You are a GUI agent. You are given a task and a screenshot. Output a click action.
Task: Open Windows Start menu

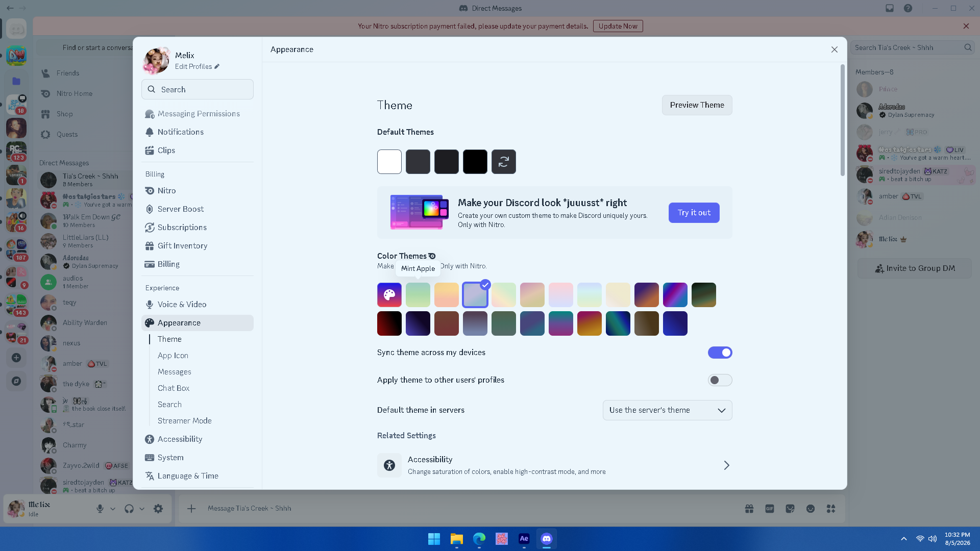point(434,539)
